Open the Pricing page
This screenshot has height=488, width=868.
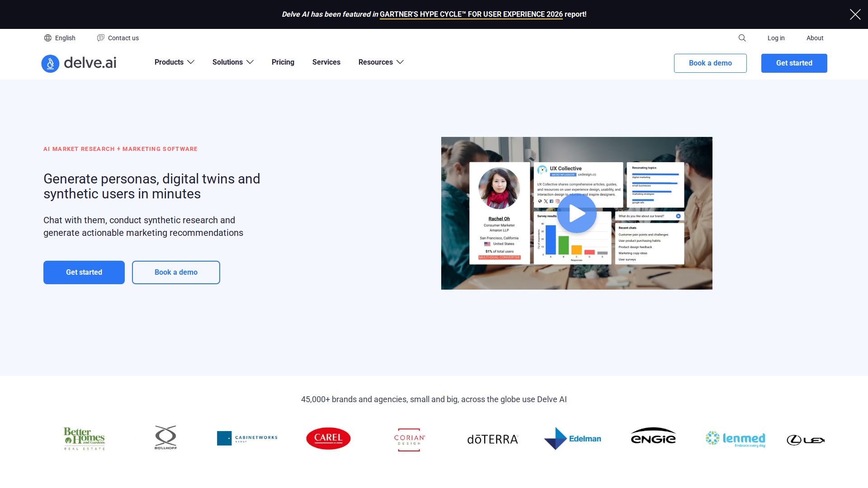(x=283, y=62)
